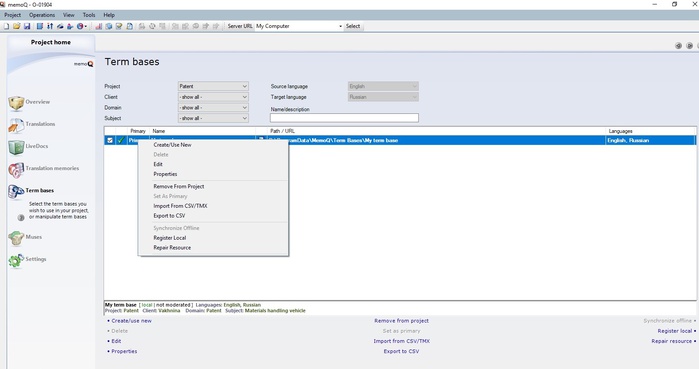
Task: Choose Properties in the context menu
Action: [165, 174]
